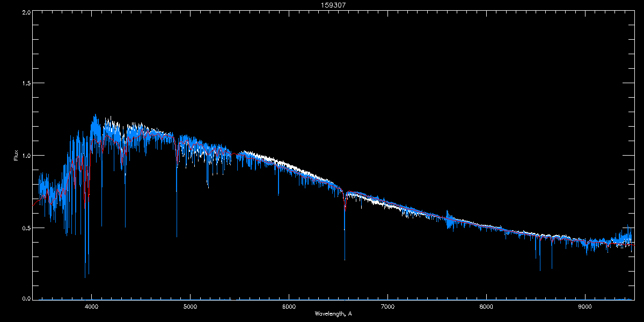Click the 0.5 y-axis tick label
644x322 pixels.
click(26, 228)
